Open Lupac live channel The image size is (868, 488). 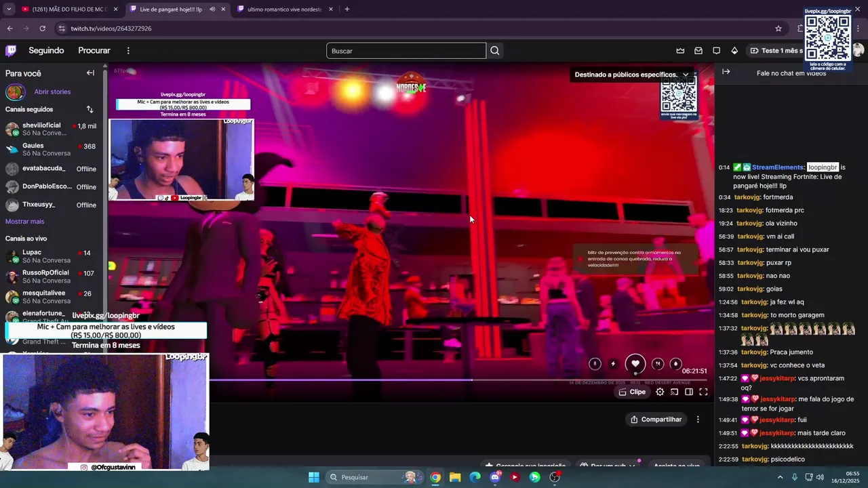click(x=53, y=256)
